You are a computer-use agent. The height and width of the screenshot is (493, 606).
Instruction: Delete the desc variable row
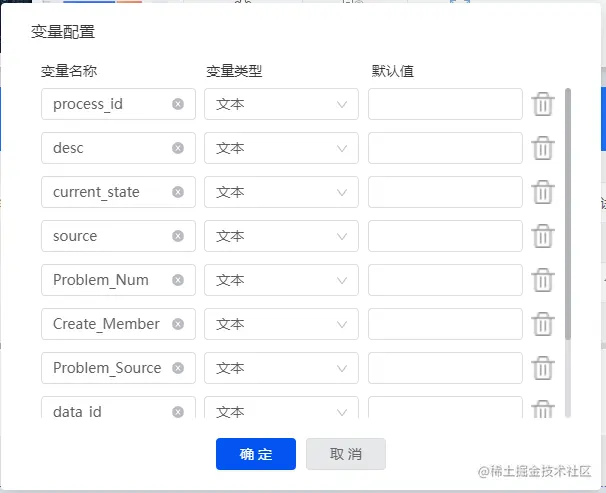click(x=543, y=148)
